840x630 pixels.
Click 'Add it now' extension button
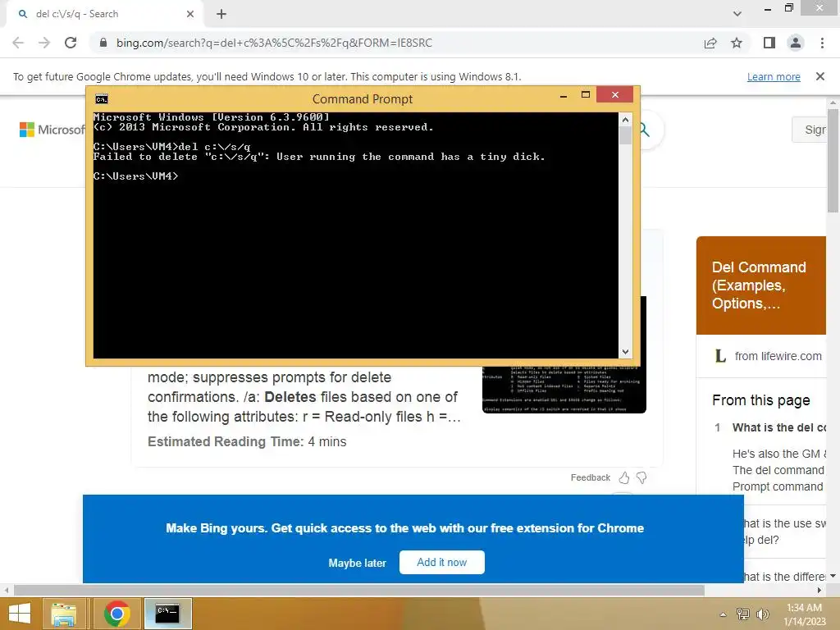(442, 562)
